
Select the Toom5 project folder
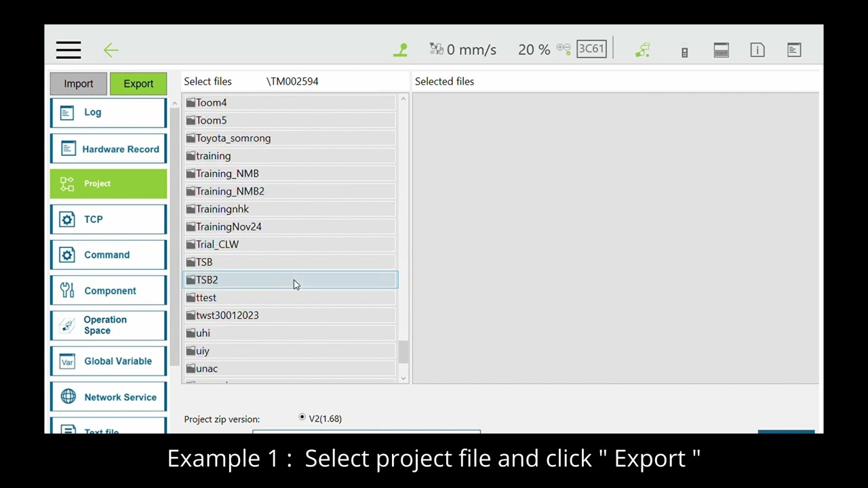[x=290, y=120]
